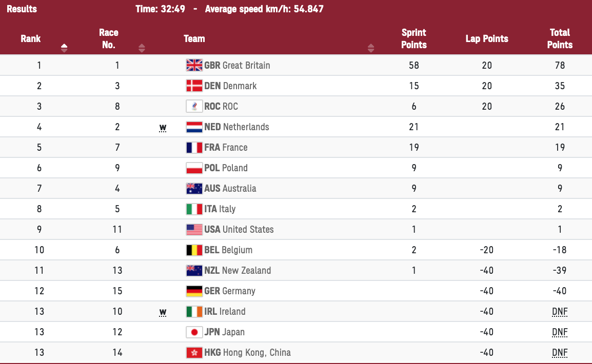Click the Great Britain flag icon
The image size is (592, 364).
(x=194, y=65)
